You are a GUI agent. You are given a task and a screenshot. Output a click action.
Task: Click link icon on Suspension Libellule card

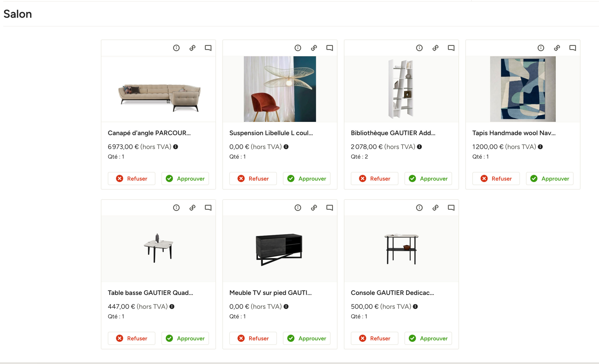pos(314,48)
